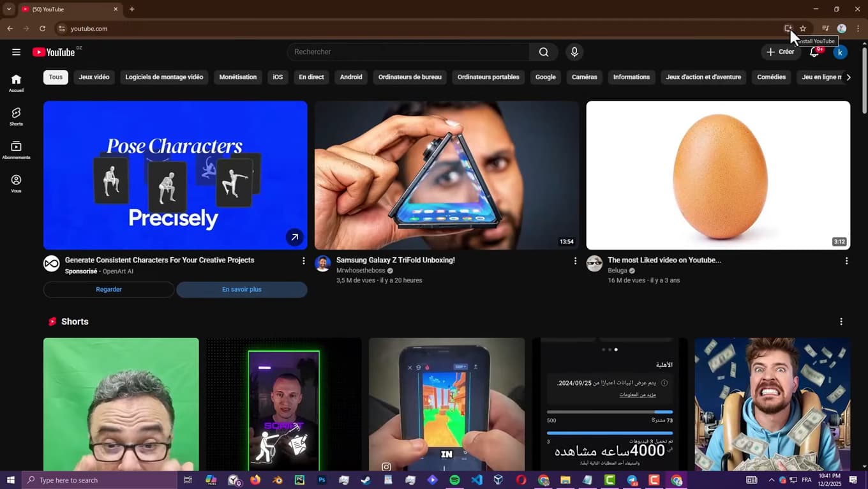
Task: Open Shorts from the sidebar
Action: tap(16, 116)
